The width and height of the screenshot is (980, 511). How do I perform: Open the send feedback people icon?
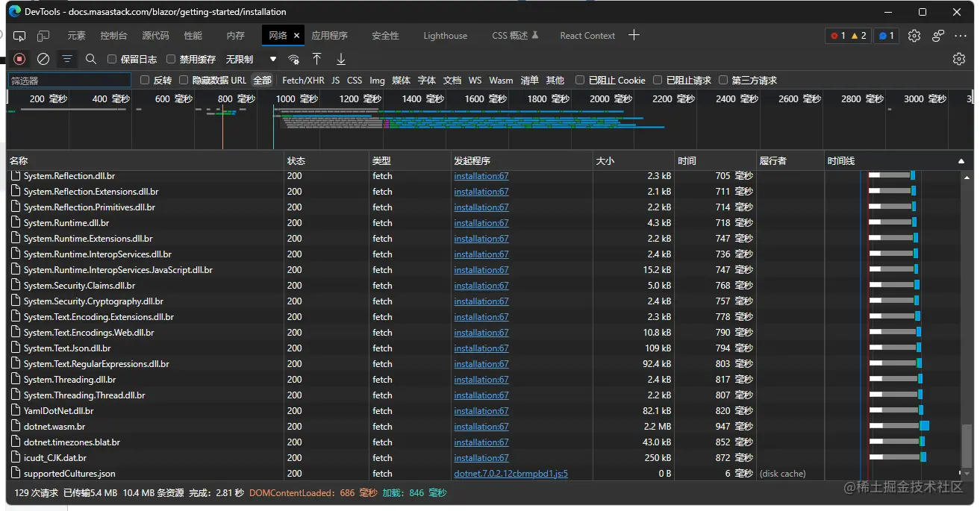click(938, 36)
